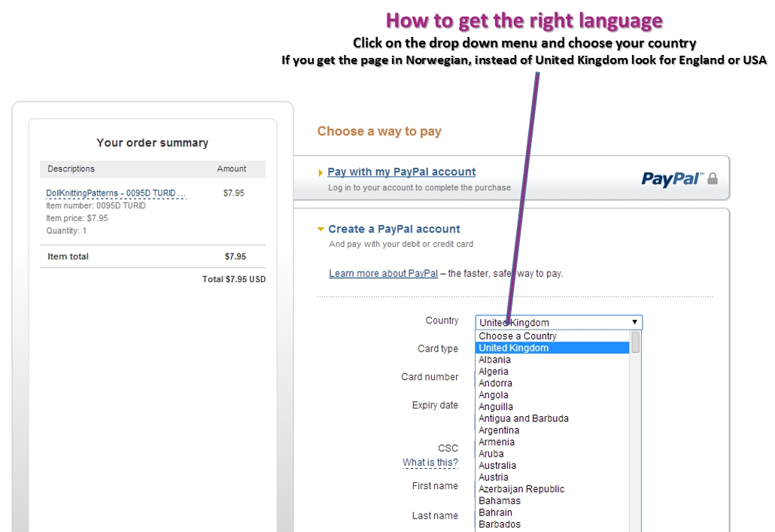Collapse the Create a PayPal account section
The image size is (775, 532).
pos(321,229)
